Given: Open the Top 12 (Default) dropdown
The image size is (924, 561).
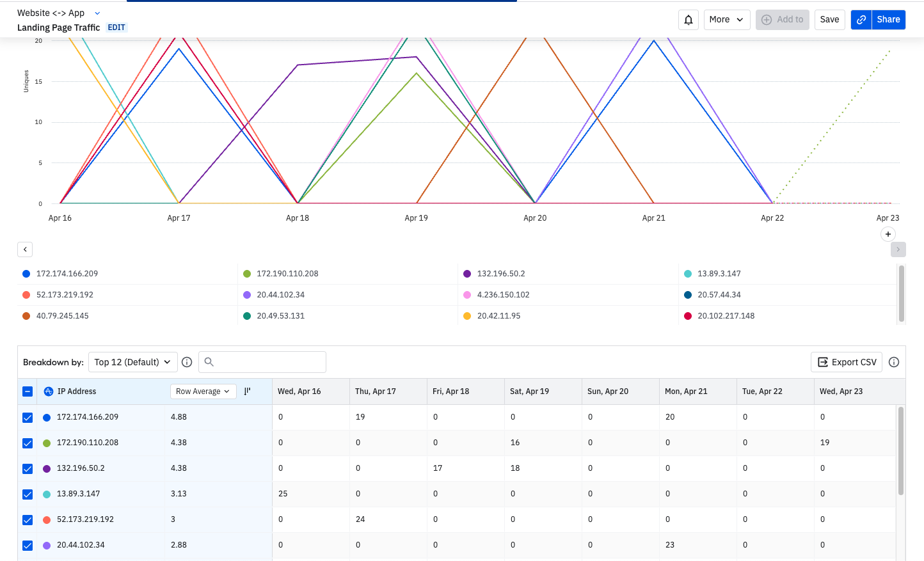Looking at the screenshot, I should tap(133, 362).
